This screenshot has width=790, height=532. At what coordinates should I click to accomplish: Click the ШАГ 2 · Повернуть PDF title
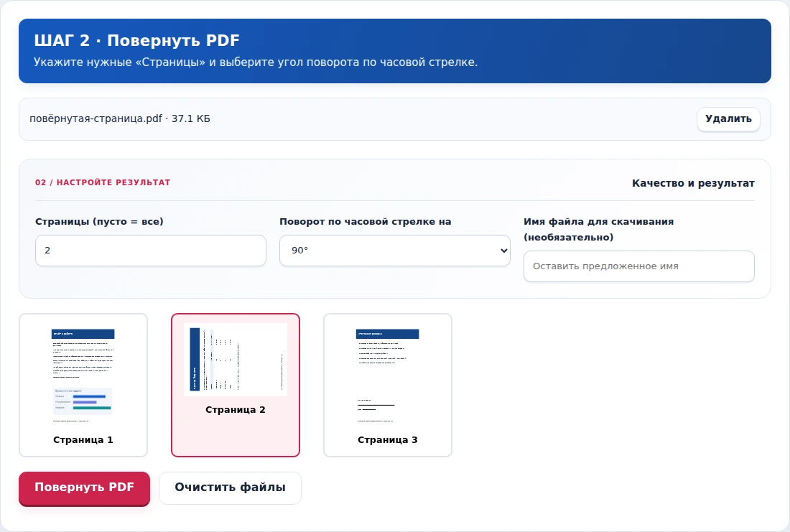[x=136, y=40]
